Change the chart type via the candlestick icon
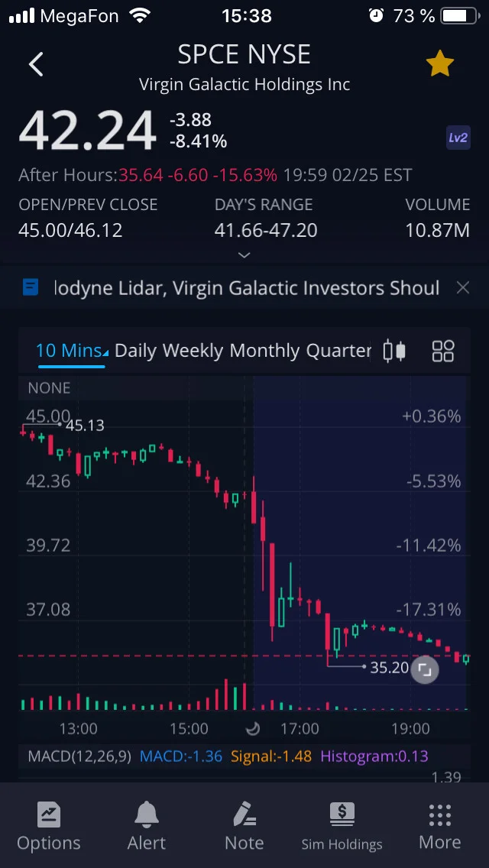 coord(394,351)
